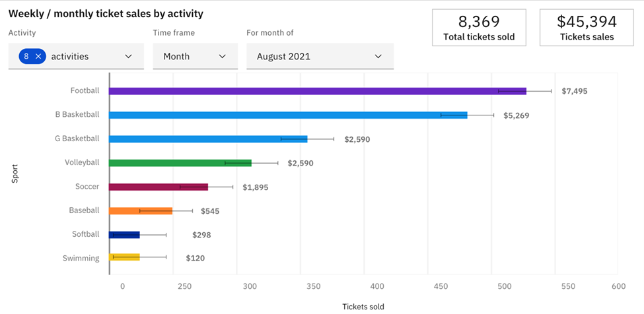Click the $545 Baseball value
The image size is (644, 314).
[x=210, y=212]
